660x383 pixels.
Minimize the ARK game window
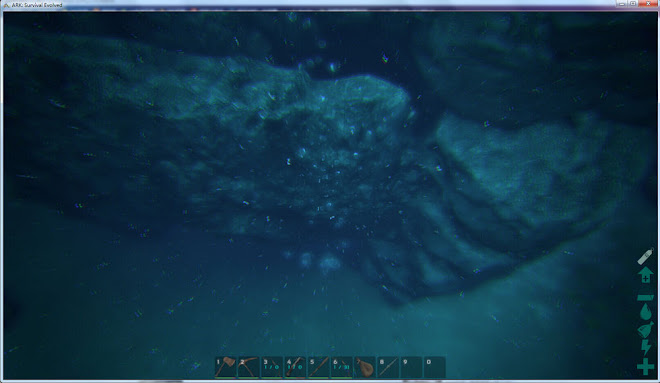pyautogui.click(x=623, y=4)
